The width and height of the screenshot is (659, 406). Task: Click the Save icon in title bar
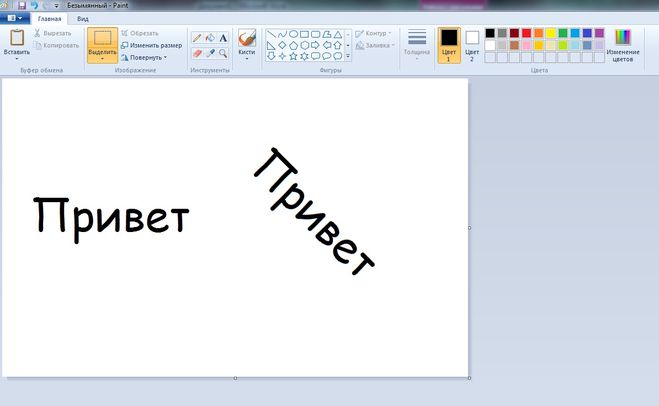(22, 5)
